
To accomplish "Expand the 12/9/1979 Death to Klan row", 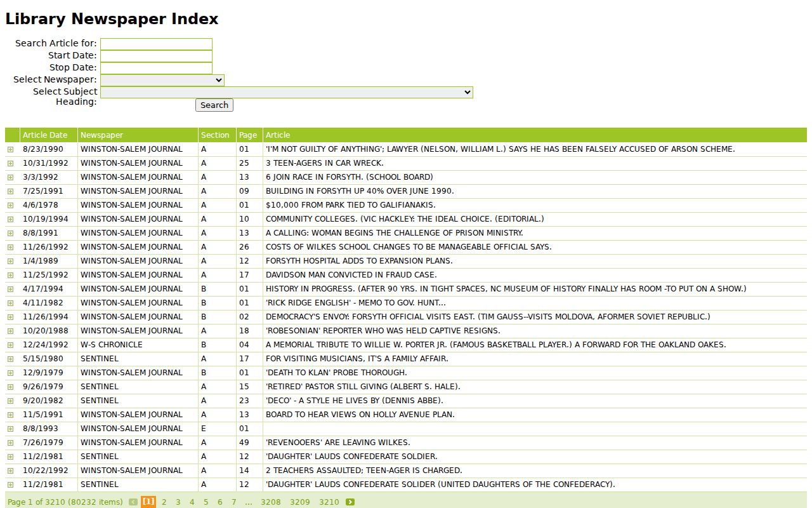I will 10,373.
